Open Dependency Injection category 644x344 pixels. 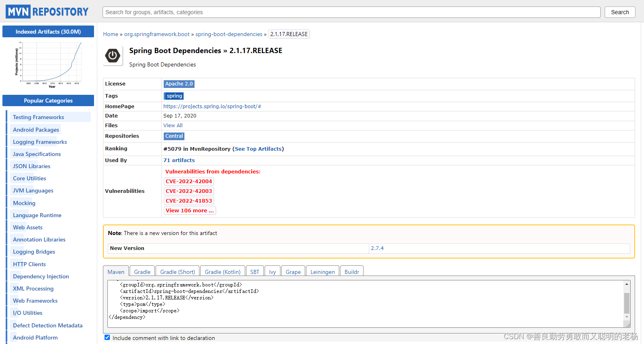[x=41, y=276]
